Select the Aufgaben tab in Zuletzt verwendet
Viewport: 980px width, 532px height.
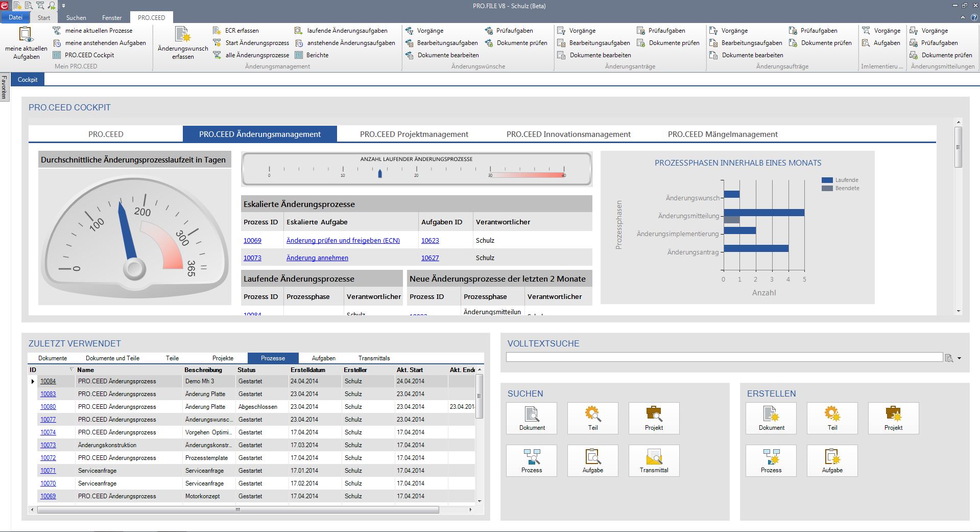(x=323, y=358)
